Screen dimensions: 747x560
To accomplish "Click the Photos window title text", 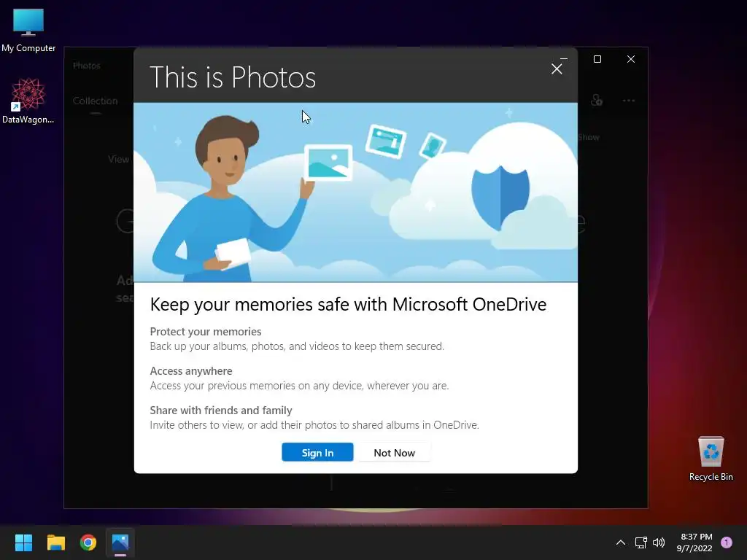I will (87, 66).
